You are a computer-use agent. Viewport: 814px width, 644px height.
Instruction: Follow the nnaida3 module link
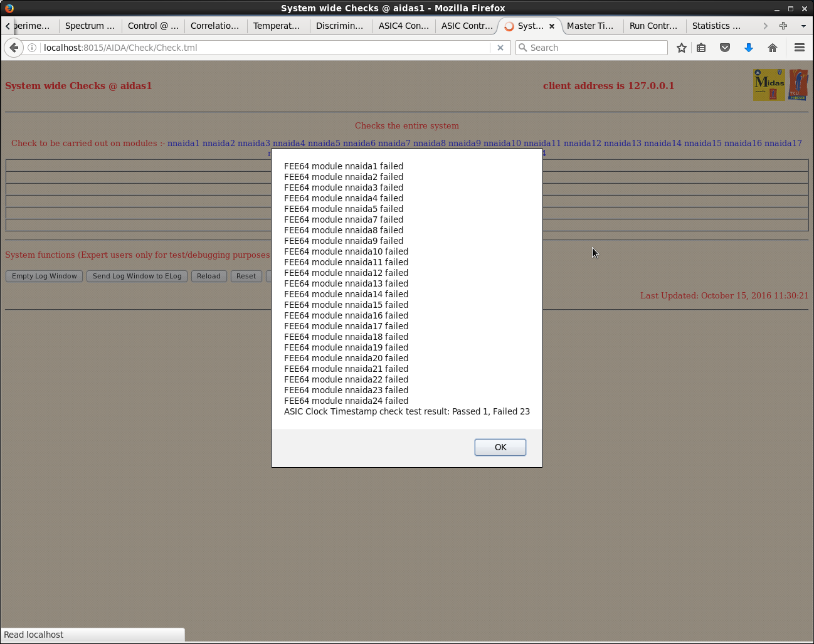point(254,143)
